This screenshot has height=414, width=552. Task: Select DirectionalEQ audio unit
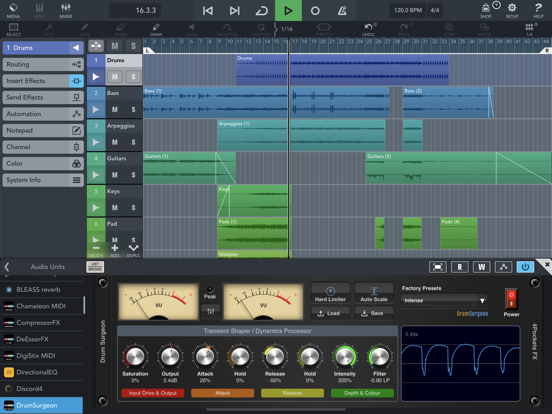click(42, 372)
